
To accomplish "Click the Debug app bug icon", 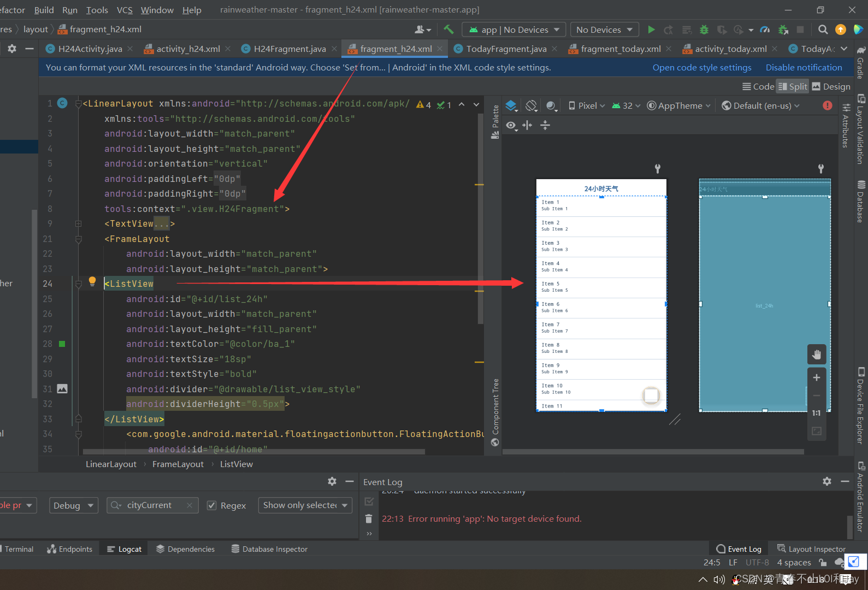I will coord(704,29).
